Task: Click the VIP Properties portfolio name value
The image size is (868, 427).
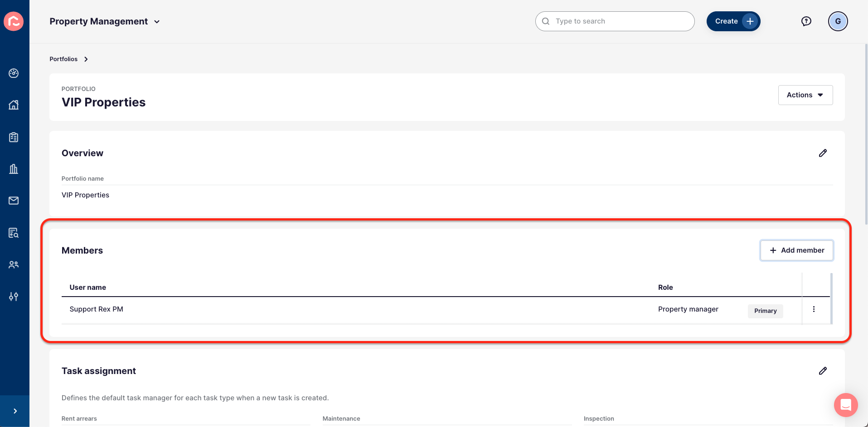Action: (x=86, y=195)
